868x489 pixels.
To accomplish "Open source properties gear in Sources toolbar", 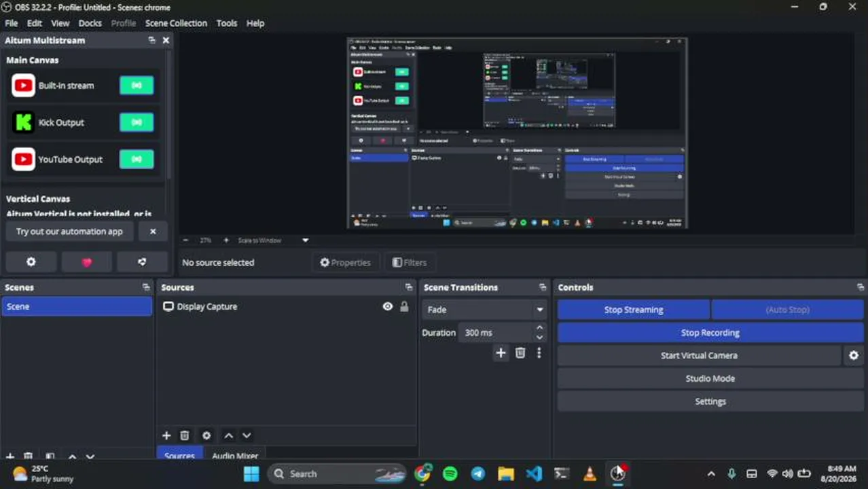I will click(206, 435).
